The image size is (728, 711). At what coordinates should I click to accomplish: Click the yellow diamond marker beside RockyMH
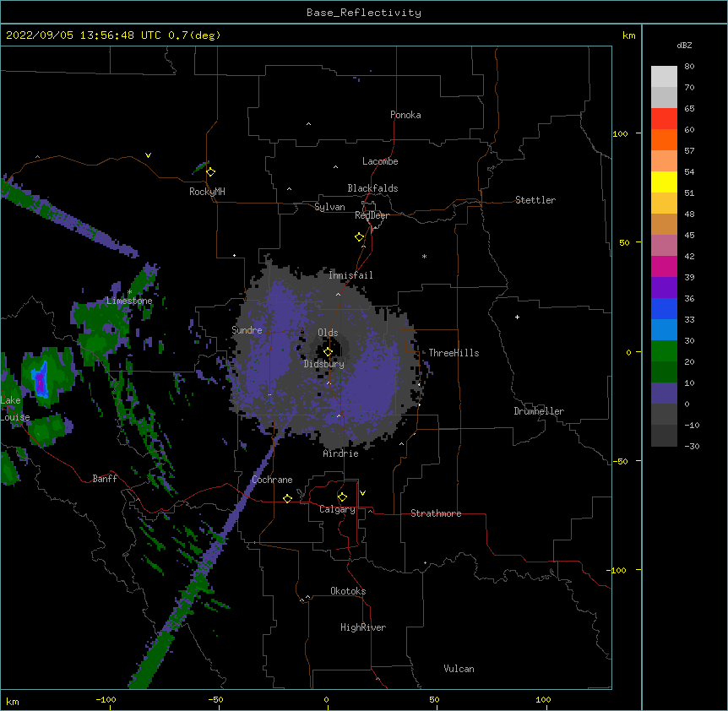tap(211, 172)
